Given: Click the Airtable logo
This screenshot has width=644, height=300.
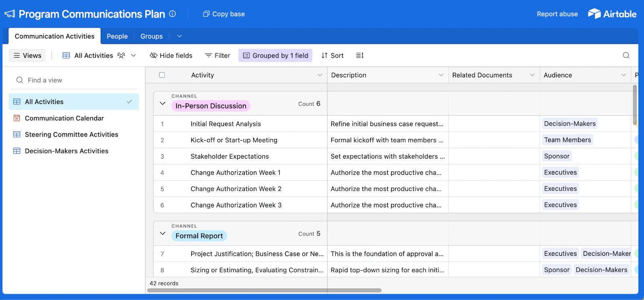Looking at the screenshot, I should pos(612,14).
